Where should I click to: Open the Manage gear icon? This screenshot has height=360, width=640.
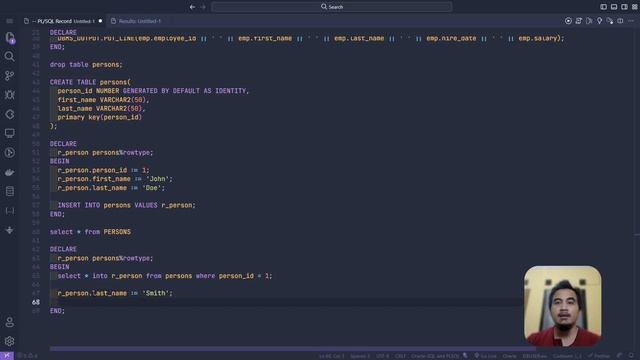click(x=9, y=341)
